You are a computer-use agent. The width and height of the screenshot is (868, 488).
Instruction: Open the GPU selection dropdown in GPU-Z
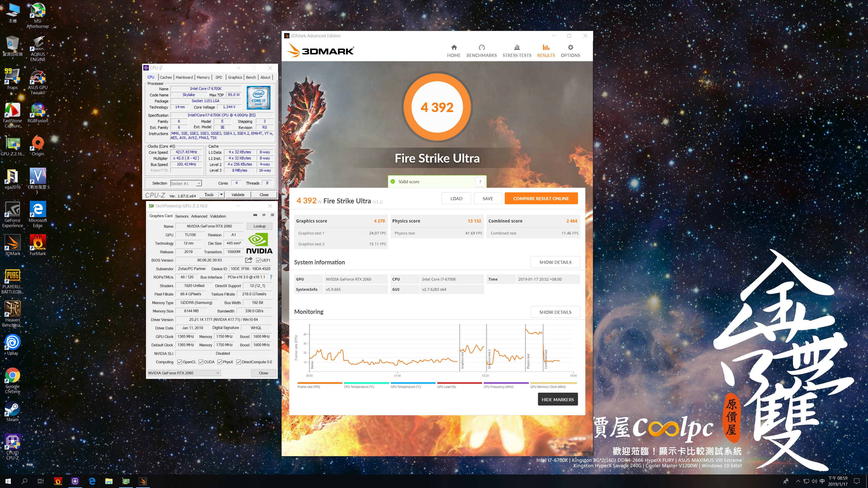click(x=184, y=373)
